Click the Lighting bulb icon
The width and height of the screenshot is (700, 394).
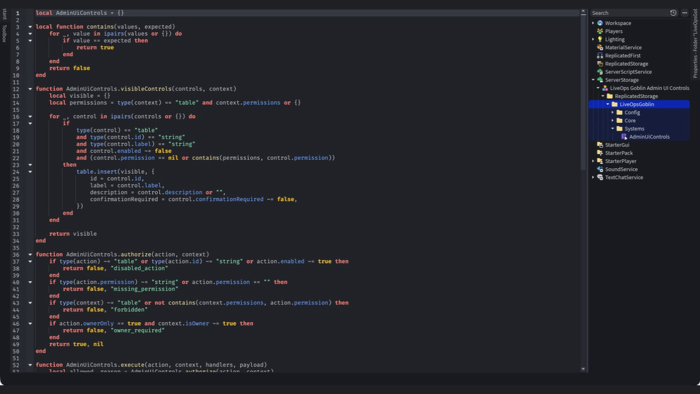(x=600, y=39)
